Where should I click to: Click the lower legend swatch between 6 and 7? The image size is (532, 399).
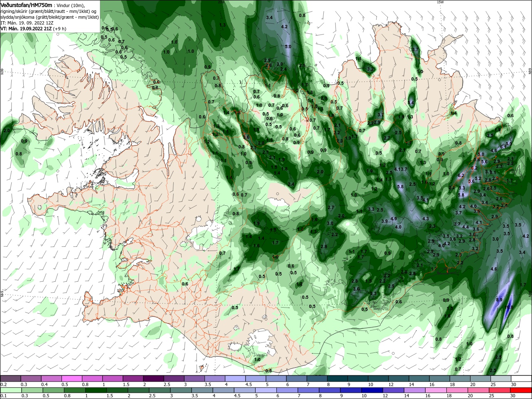[x=287, y=390]
